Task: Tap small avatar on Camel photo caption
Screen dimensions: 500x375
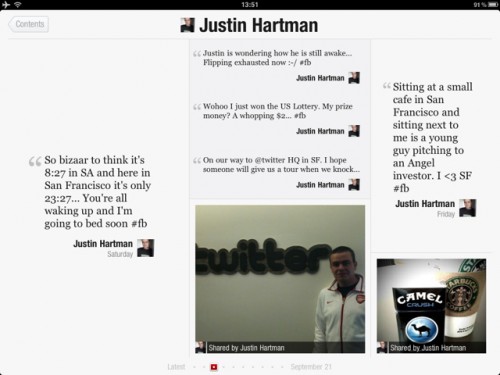Action: pos(382,347)
